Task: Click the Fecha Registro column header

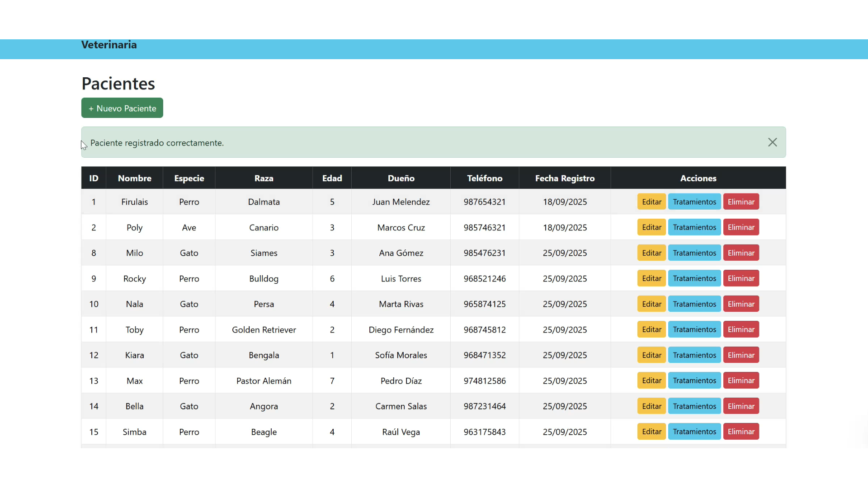Action: (x=565, y=178)
